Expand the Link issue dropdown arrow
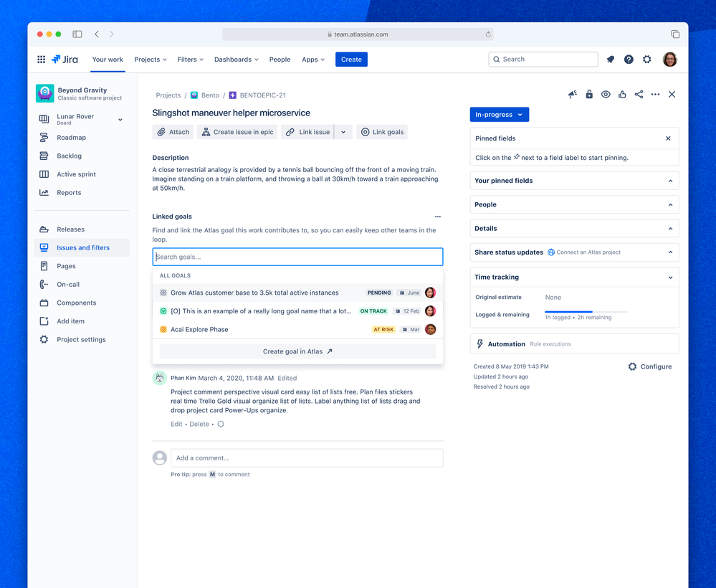This screenshot has width=716, height=588. coord(343,131)
